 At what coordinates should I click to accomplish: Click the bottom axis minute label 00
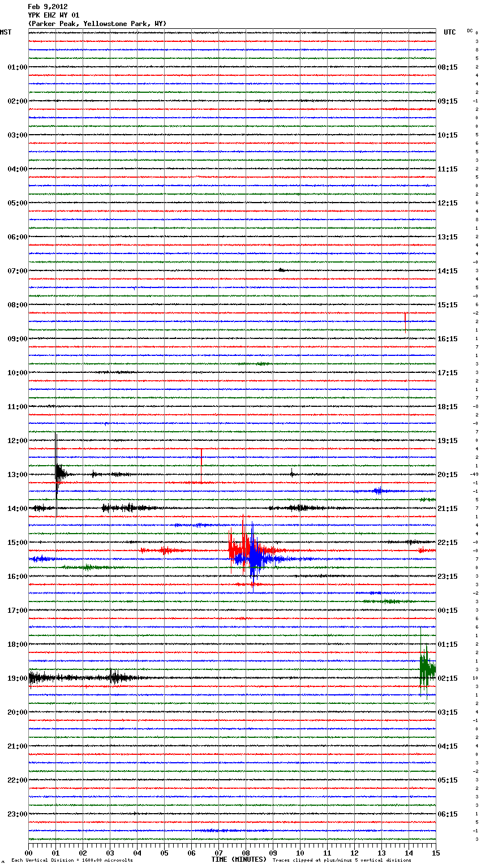click(x=29, y=853)
